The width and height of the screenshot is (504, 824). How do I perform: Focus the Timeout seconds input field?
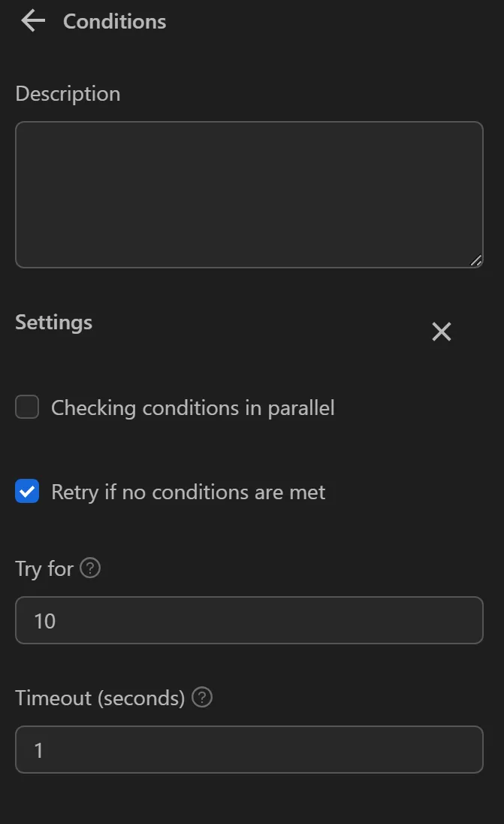249,750
